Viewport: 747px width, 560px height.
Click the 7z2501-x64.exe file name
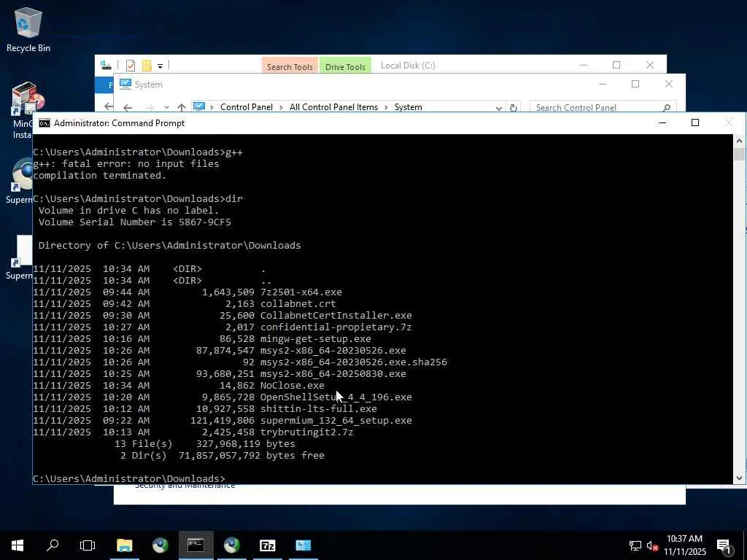click(x=301, y=292)
